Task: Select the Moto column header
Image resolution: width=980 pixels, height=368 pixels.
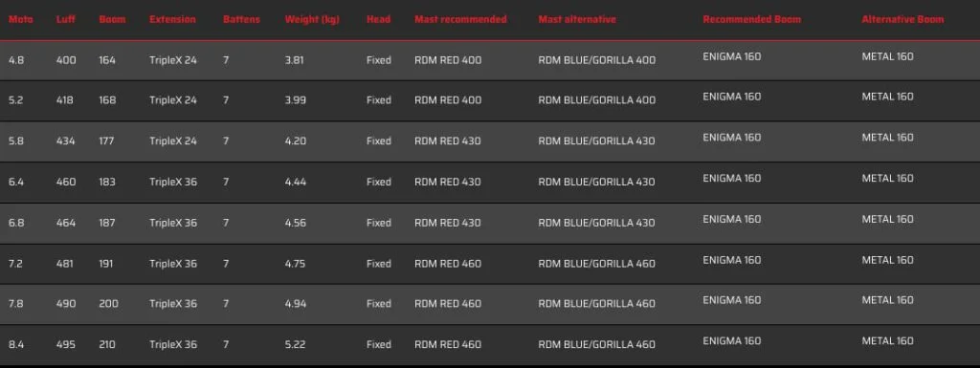Action: coord(21,19)
